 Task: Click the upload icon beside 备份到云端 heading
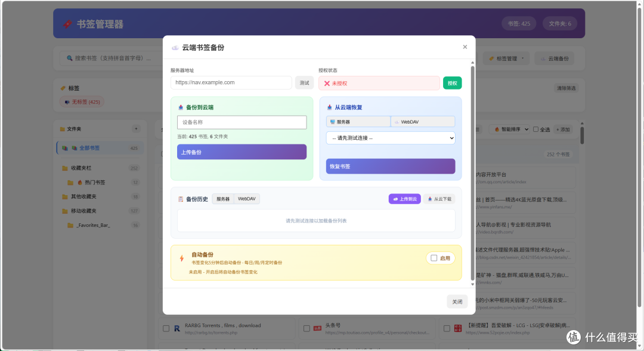[181, 107]
